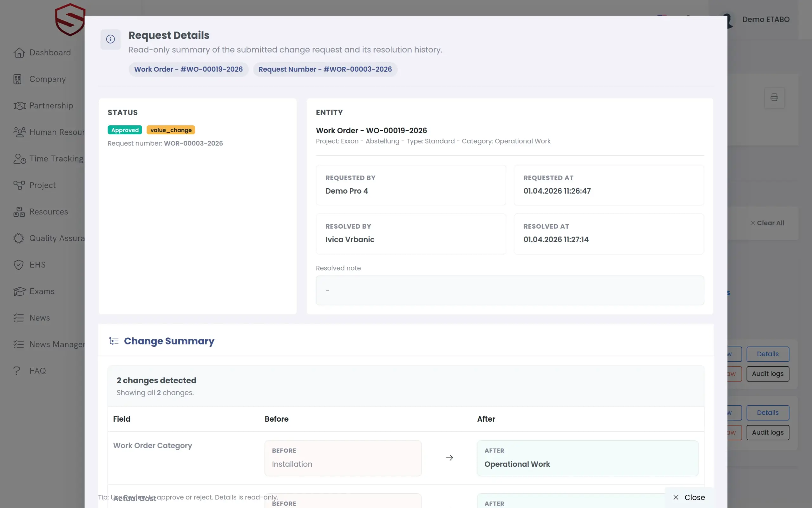Click the lower Audit logs button
The height and width of the screenshot is (508, 812).
tap(768, 433)
